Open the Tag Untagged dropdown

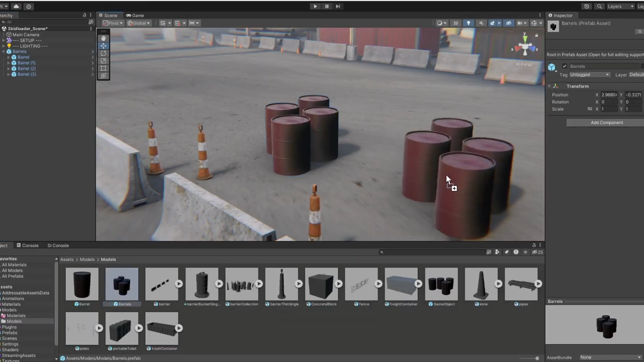click(x=589, y=75)
